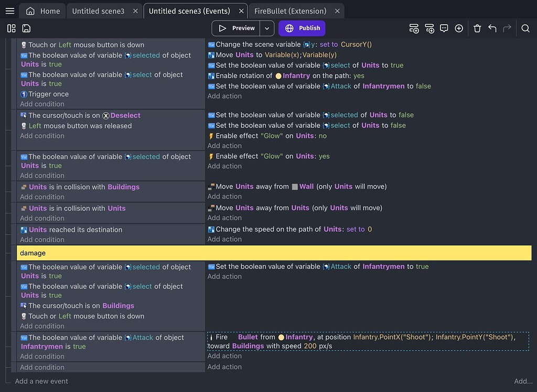Image resolution: width=537 pixels, height=392 pixels.
Task: Switch to the Home tab
Action: click(42, 10)
